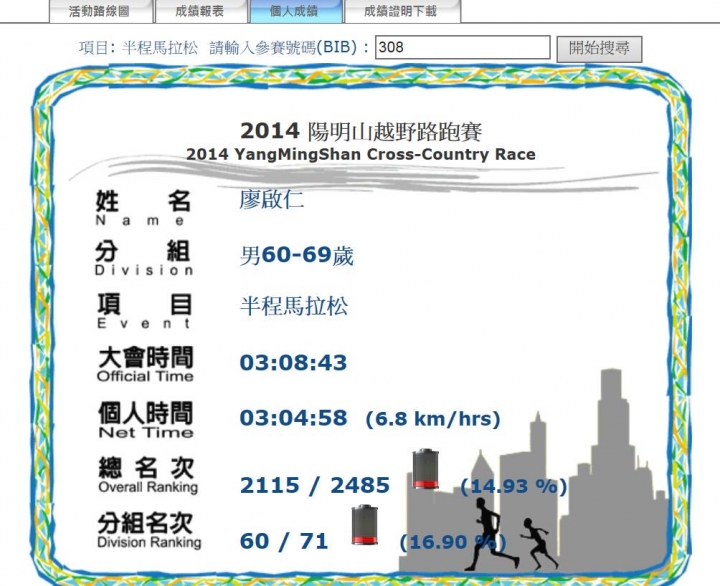
Task: Click the runner name 廖啟仁
Action: [x=271, y=200]
